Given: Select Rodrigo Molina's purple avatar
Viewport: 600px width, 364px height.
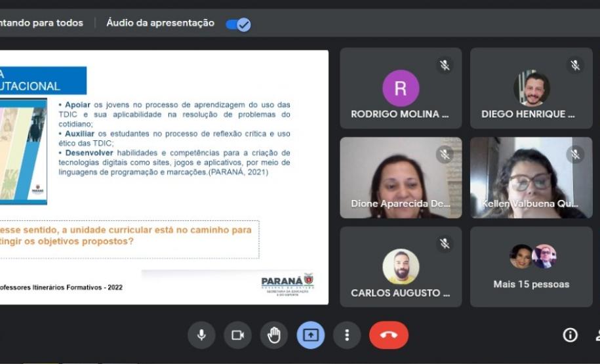Looking at the screenshot, I should pos(401,89).
